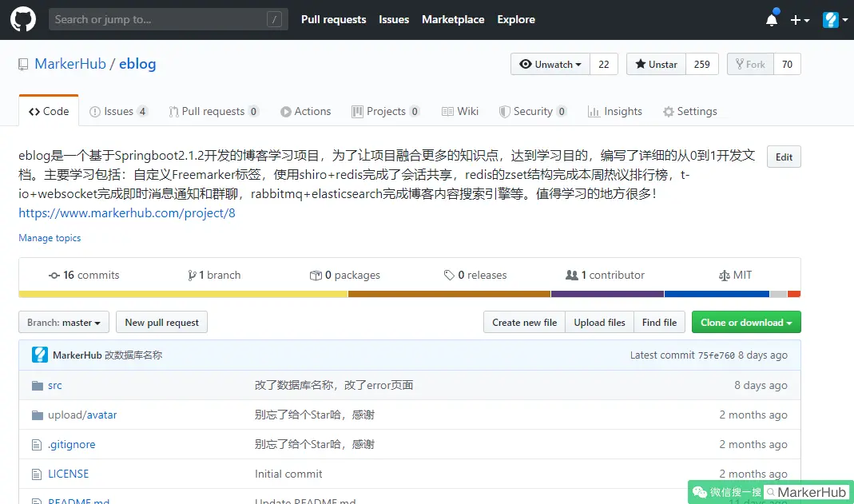The image size is (854, 504).
Task: Open repository Settings tab
Action: pyautogui.click(x=690, y=111)
